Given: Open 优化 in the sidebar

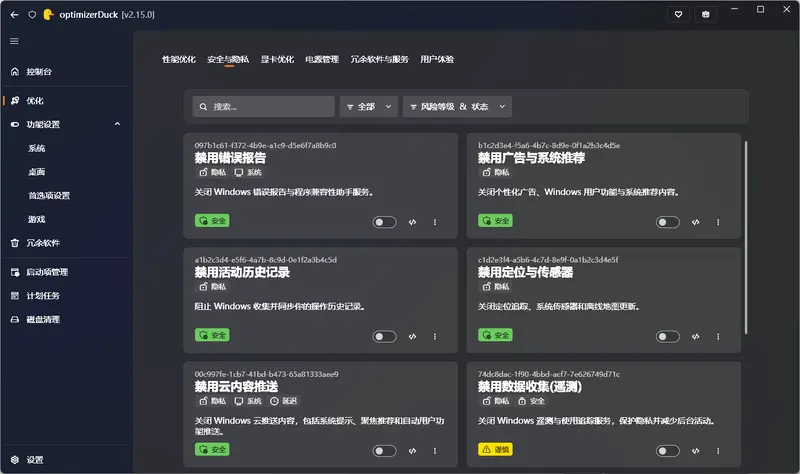Looking at the screenshot, I should (65, 101).
